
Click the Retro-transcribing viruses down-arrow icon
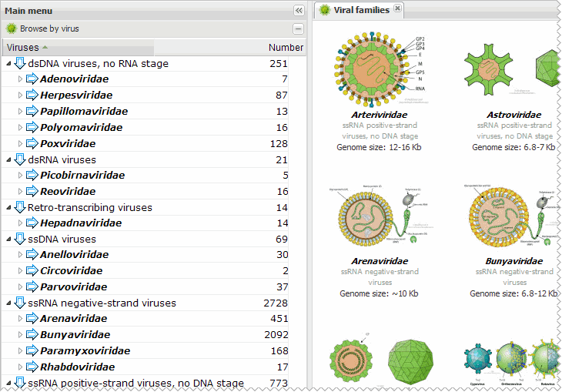point(20,207)
